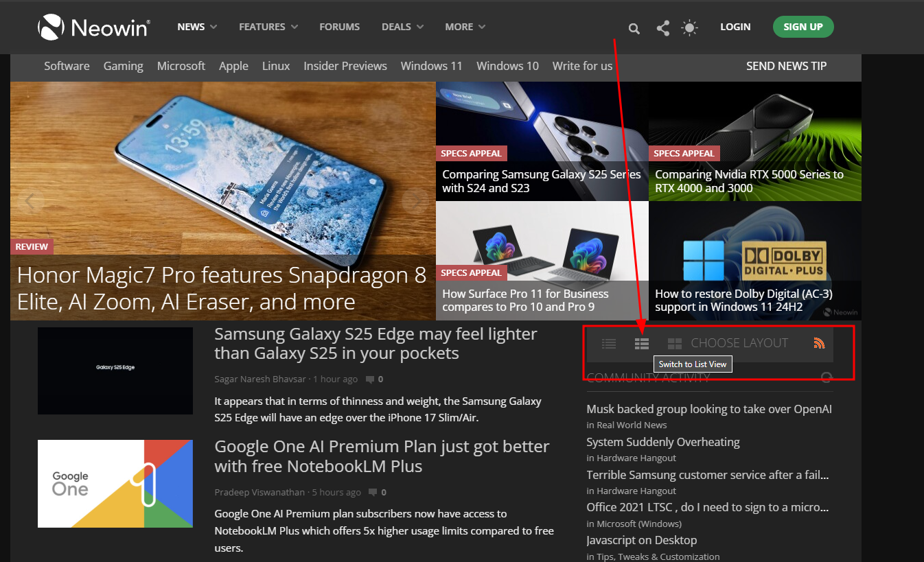924x562 pixels.
Task: Toggle the light/dark theme sun icon
Action: (x=689, y=28)
